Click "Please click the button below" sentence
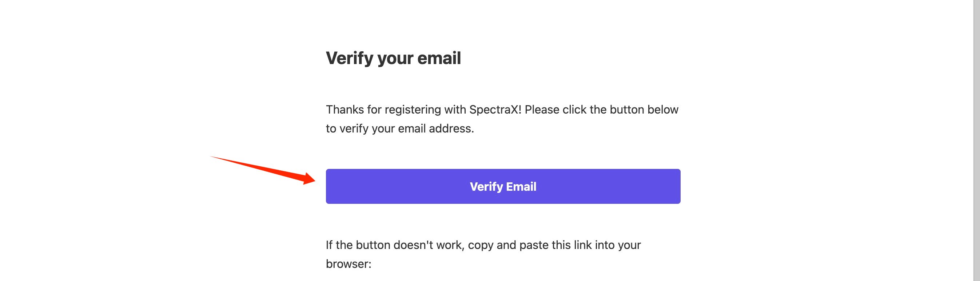The height and width of the screenshot is (281, 980). tap(601, 110)
